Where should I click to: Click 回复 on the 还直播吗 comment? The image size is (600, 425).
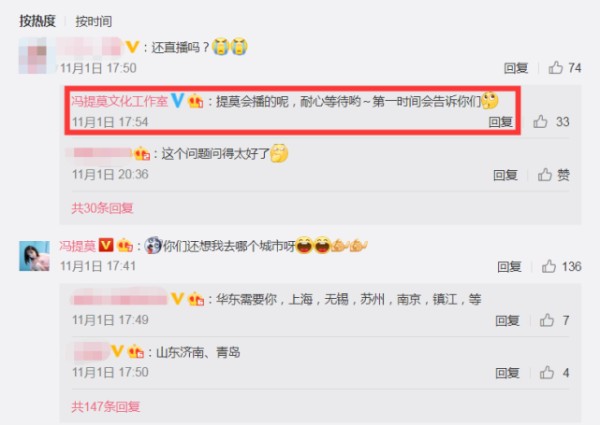coord(516,68)
